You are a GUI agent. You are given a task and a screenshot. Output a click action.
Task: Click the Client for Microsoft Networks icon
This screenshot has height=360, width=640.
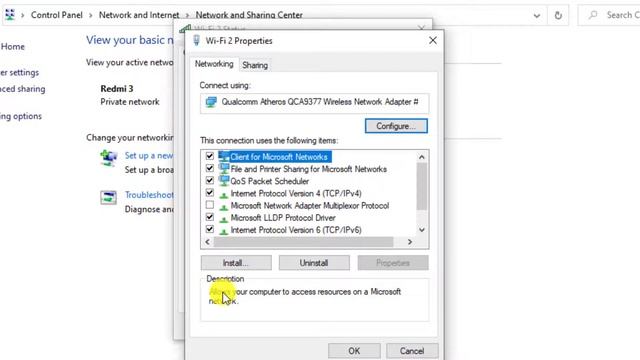pos(224,156)
